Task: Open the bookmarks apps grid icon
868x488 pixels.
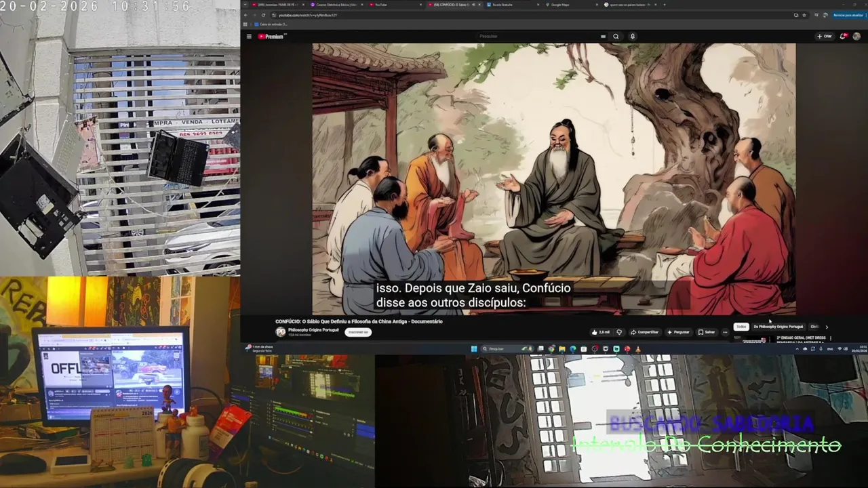Action: tap(245, 24)
